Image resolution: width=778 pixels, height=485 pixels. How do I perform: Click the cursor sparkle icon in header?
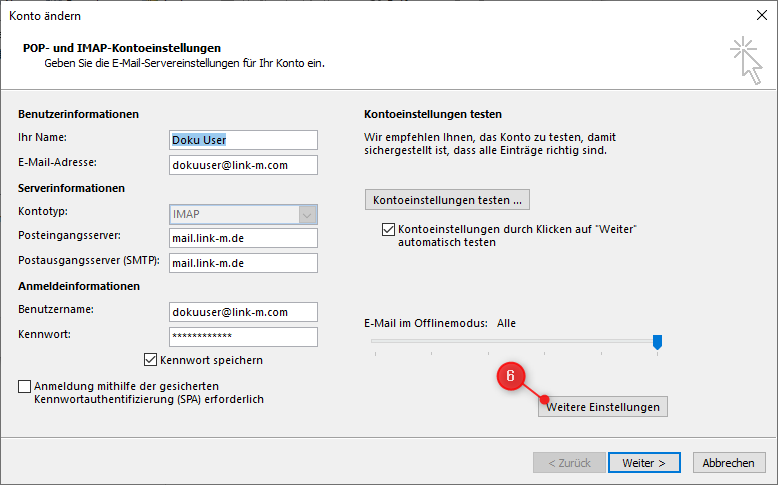(745, 58)
